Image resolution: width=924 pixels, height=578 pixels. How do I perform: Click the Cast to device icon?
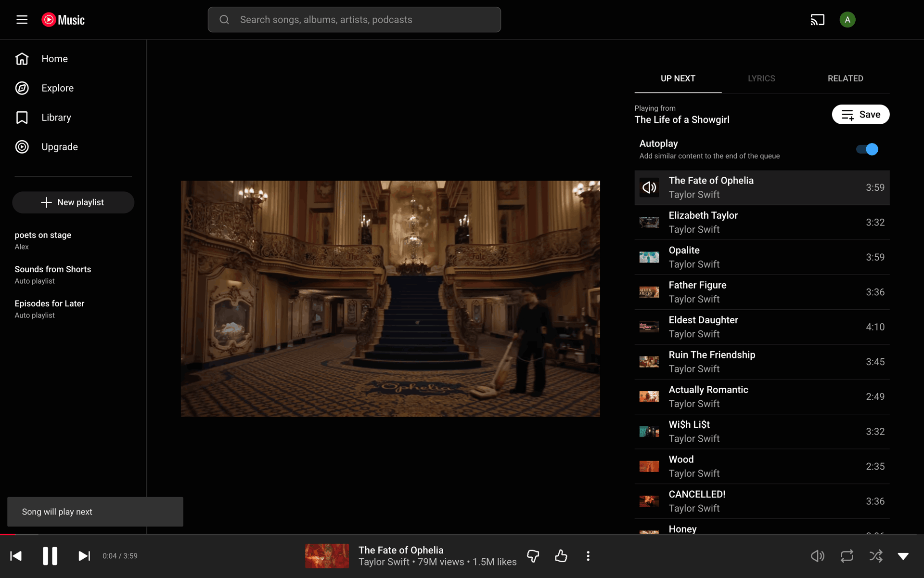click(817, 20)
